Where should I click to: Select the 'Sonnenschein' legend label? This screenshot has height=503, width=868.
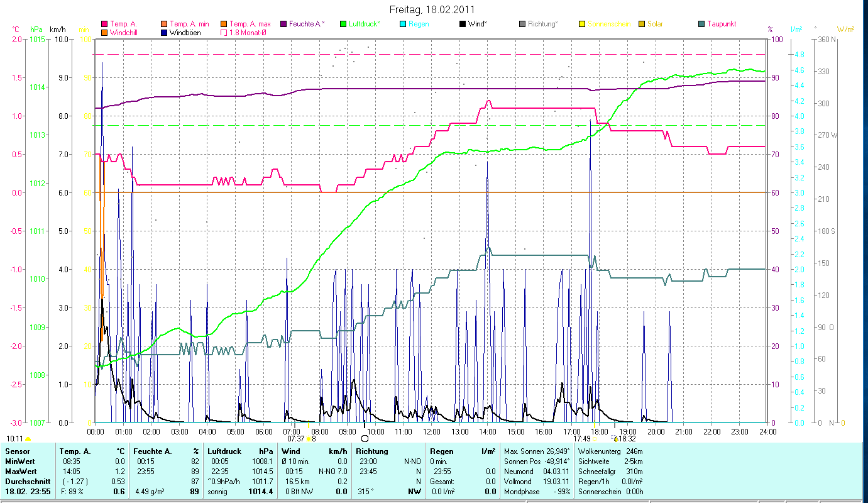coord(608,24)
